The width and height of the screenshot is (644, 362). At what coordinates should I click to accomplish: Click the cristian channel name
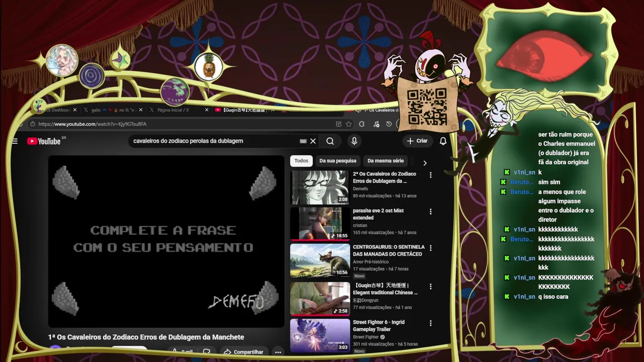pyautogui.click(x=360, y=225)
